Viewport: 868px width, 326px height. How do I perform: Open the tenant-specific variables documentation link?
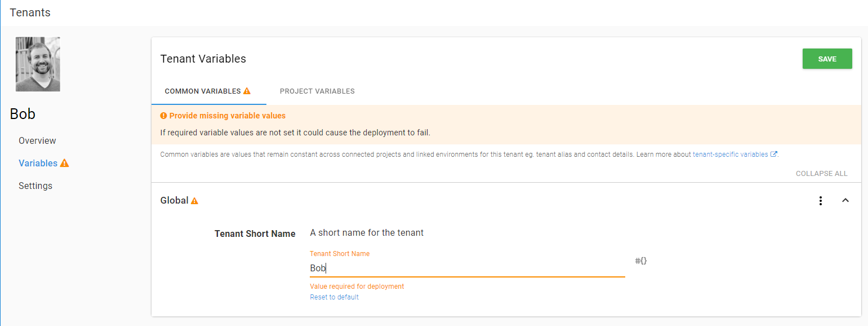731,155
